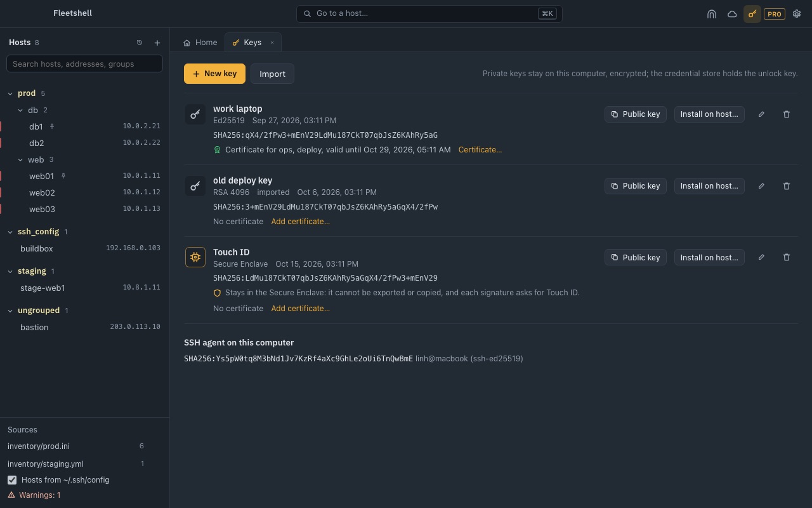
Task: Click the pin icon next to db1
Action: tap(52, 126)
